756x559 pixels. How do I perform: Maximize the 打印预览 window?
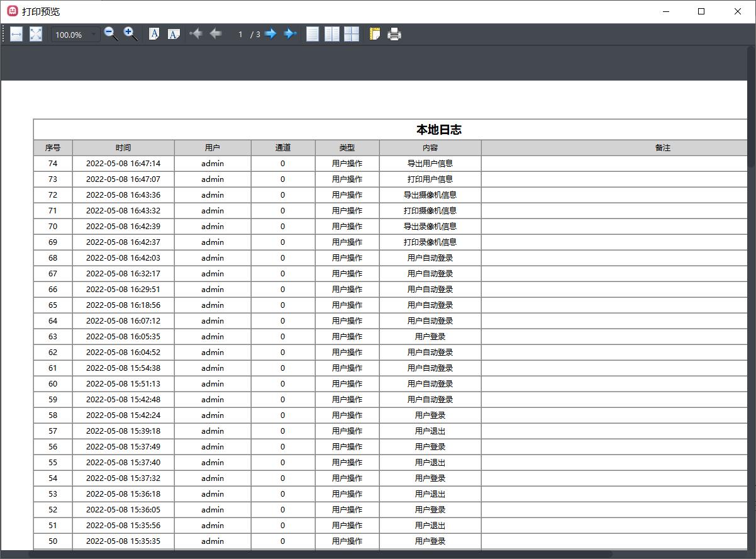pyautogui.click(x=701, y=11)
